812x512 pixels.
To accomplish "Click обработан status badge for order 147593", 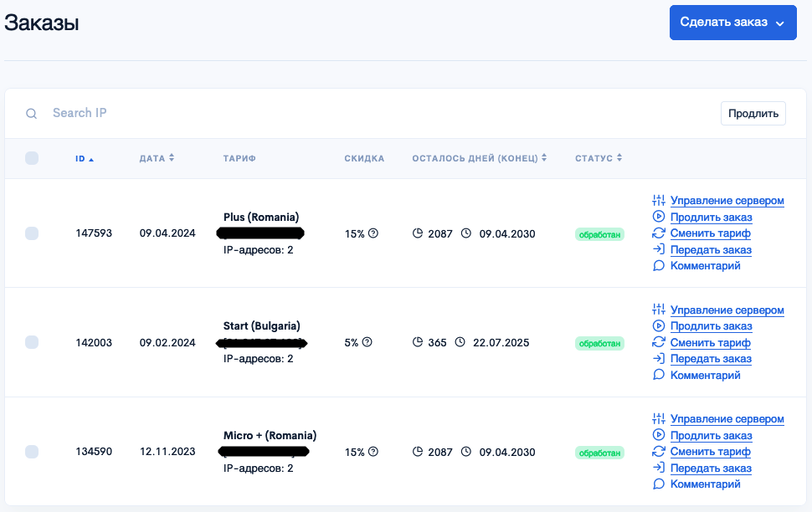I will (599, 234).
